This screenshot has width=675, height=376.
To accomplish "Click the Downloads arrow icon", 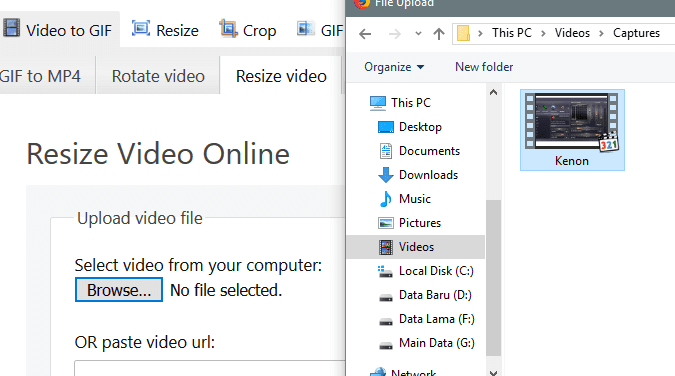I will [386, 175].
